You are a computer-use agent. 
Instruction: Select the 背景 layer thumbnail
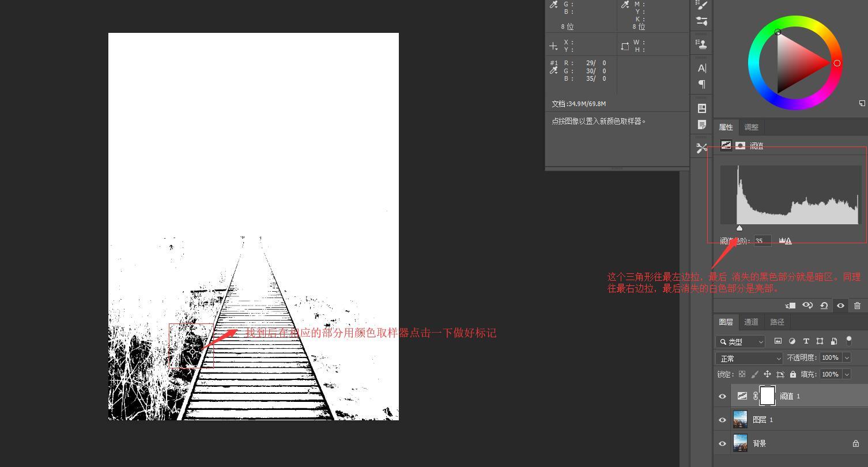pos(740,443)
